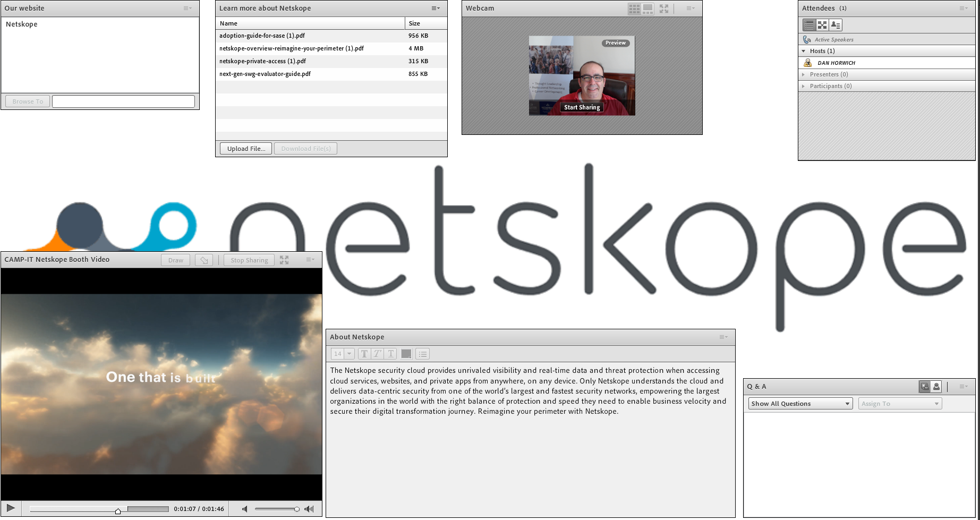
Task: Open the Q & A pod options menu
Action: coord(964,387)
